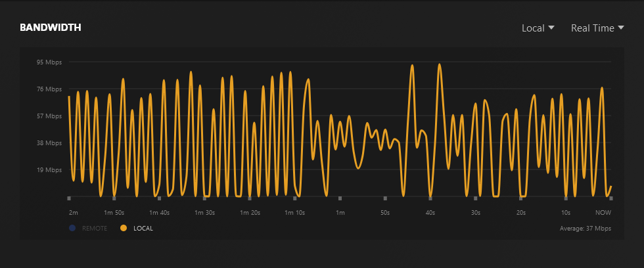This screenshot has width=644, height=268.
Task: Select the 50s timeline marker
Action: (x=385, y=198)
